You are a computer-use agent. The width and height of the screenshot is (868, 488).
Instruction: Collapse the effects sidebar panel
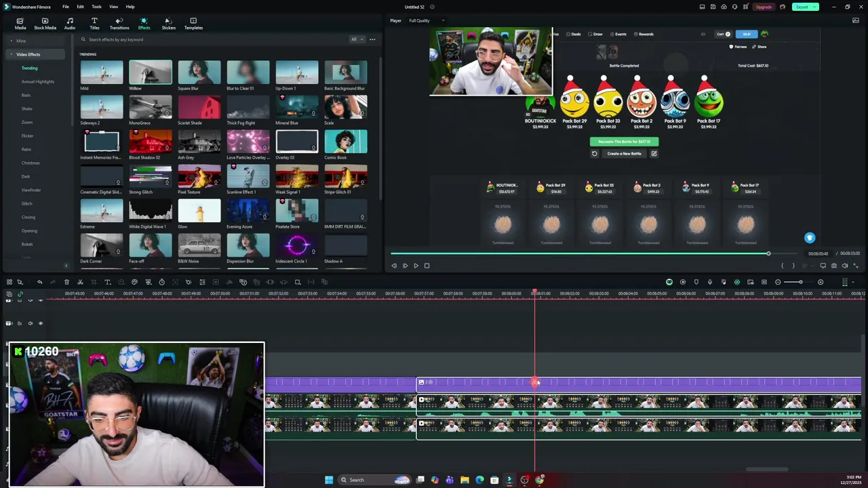pyautogui.click(x=66, y=266)
